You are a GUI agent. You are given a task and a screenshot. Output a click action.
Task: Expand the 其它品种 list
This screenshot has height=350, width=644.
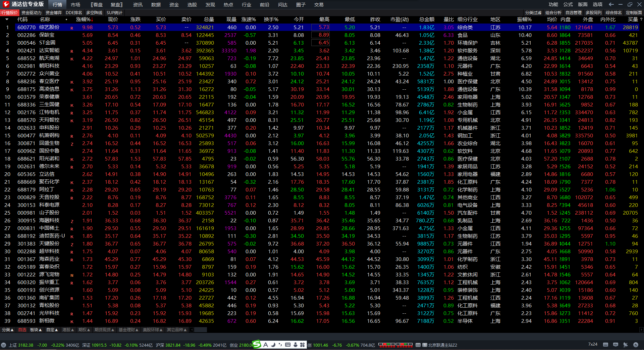tap(177, 330)
